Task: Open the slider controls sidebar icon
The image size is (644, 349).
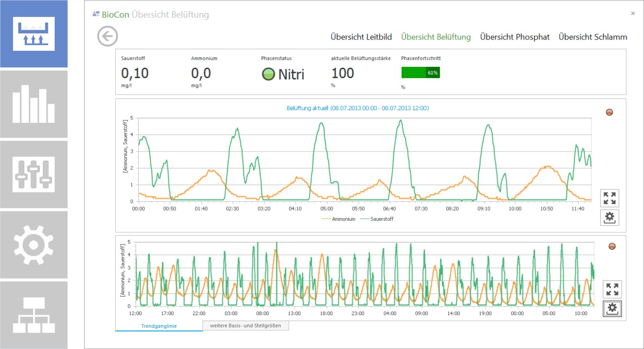Action: pyautogui.click(x=34, y=174)
